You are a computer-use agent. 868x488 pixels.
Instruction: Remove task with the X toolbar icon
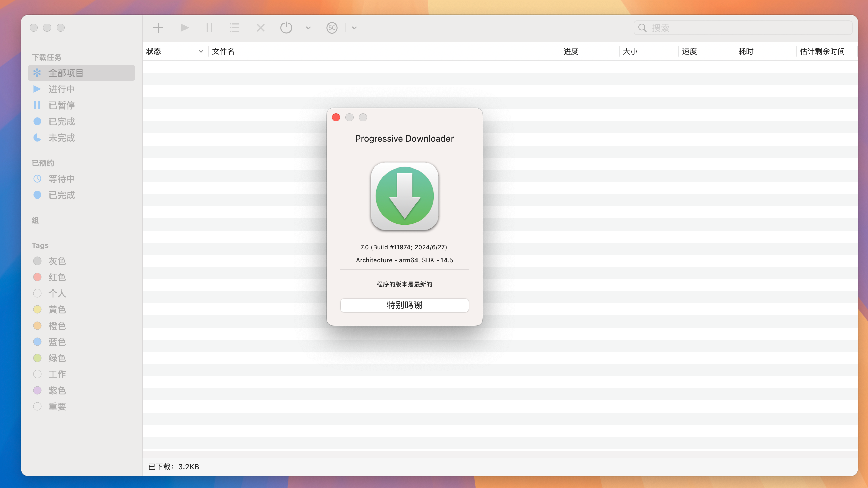tap(261, 28)
